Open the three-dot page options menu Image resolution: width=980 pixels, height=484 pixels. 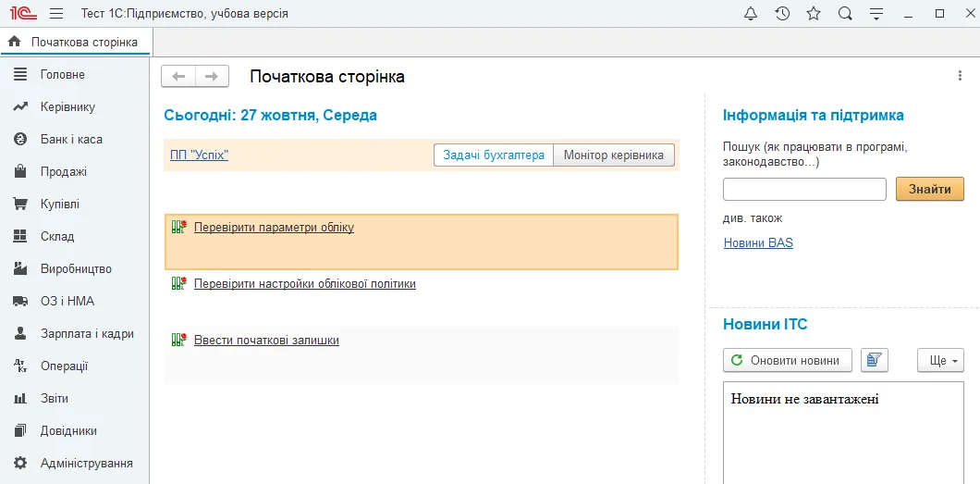960,76
